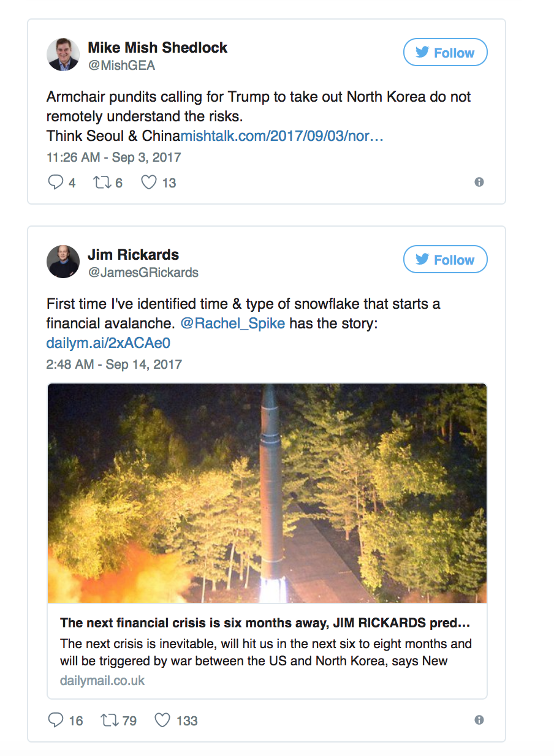Image resolution: width=554 pixels, height=756 pixels.
Task: Open Jim Rickards' profile picture
Action: coord(63,262)
